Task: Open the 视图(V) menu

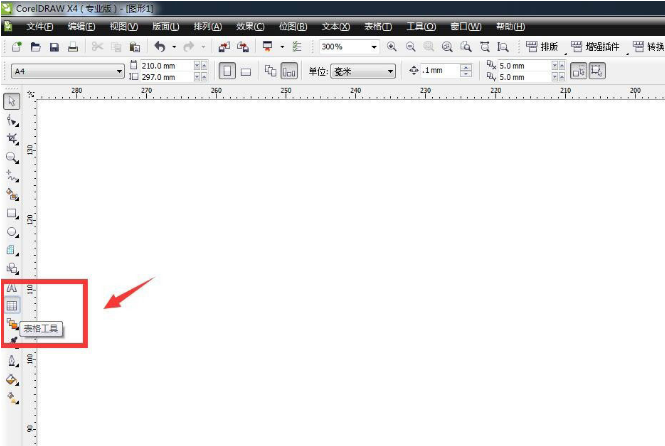Action: pyautogui.click(x=124, y=27)
